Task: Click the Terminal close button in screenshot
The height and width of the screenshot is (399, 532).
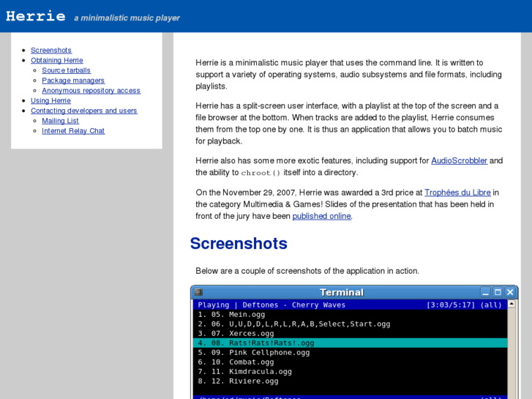Action: click(x=510, y=292)
